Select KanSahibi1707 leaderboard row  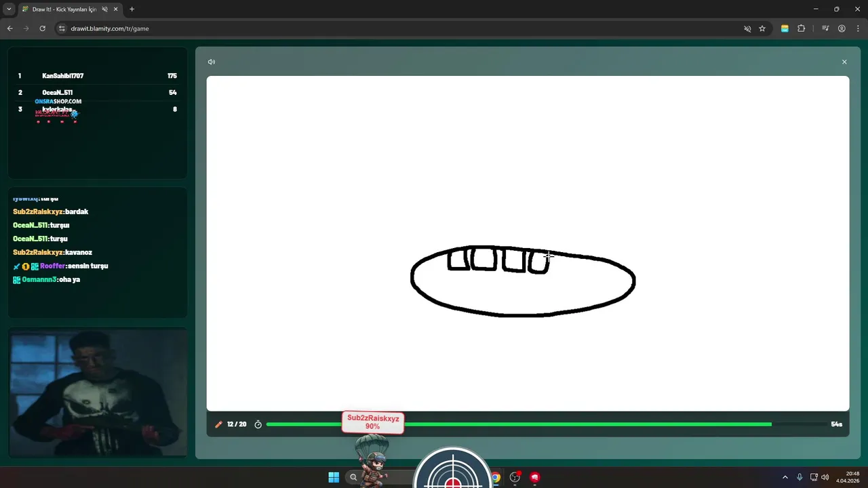(98, 76)
